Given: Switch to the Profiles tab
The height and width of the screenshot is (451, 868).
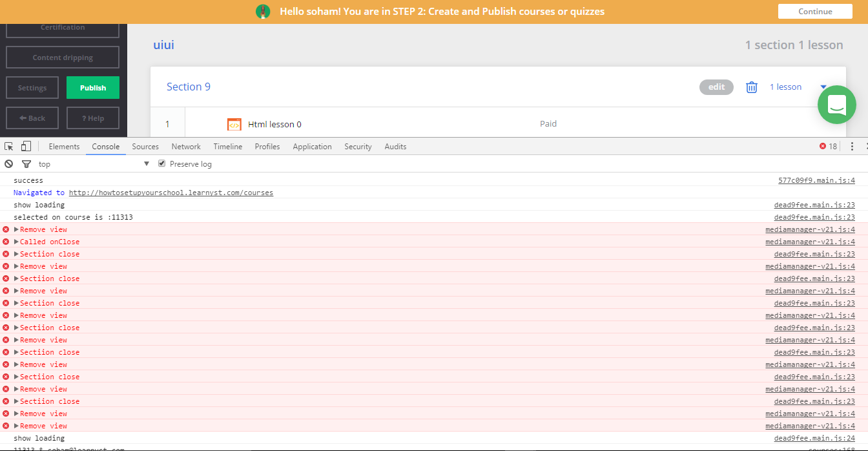Looking at the screenshot, I should pyautogui.click(x=267, y=147).
